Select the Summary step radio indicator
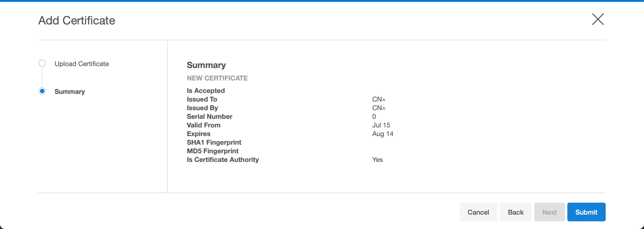This screenshot has width=644, height=229. pos(42,91)
